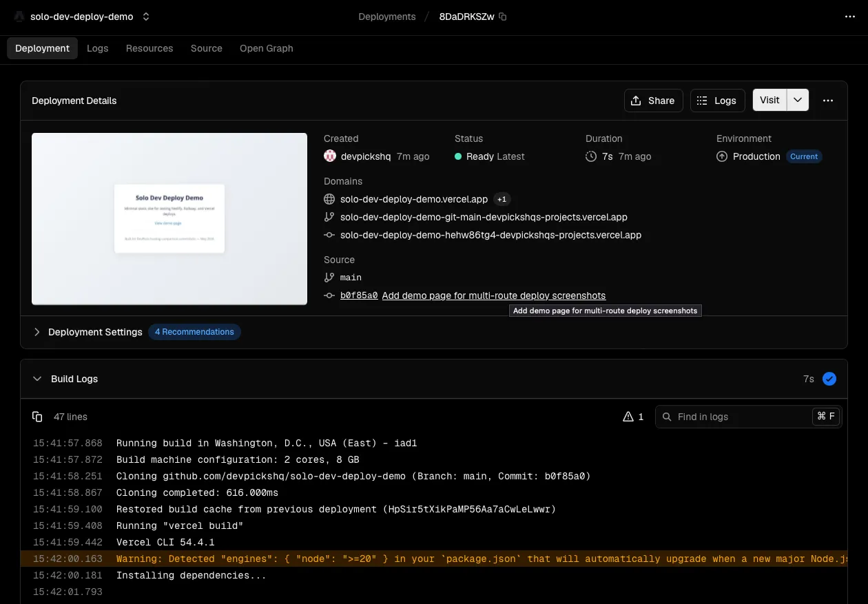Click the Share button
The height and width of the screenshot is (604, 868).
click(653, 100)
